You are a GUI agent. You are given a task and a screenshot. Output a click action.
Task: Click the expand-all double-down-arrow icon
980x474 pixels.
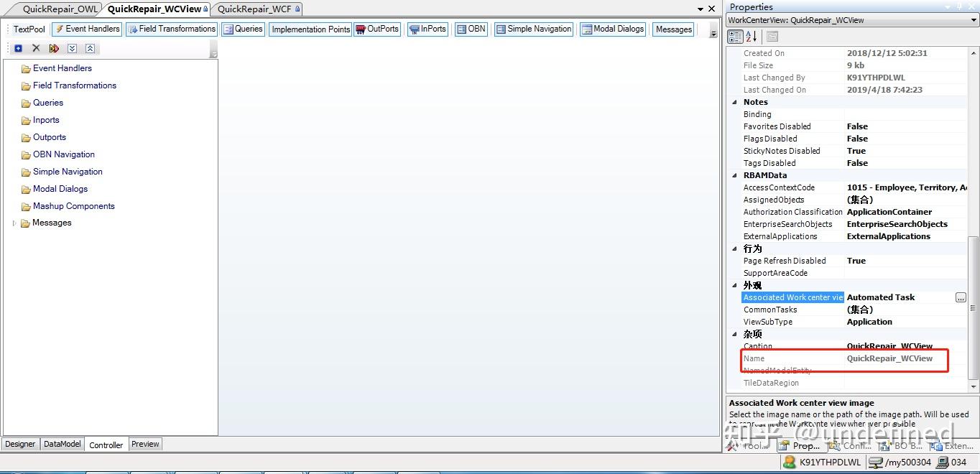pyautogui.click(x=72, y=48)
